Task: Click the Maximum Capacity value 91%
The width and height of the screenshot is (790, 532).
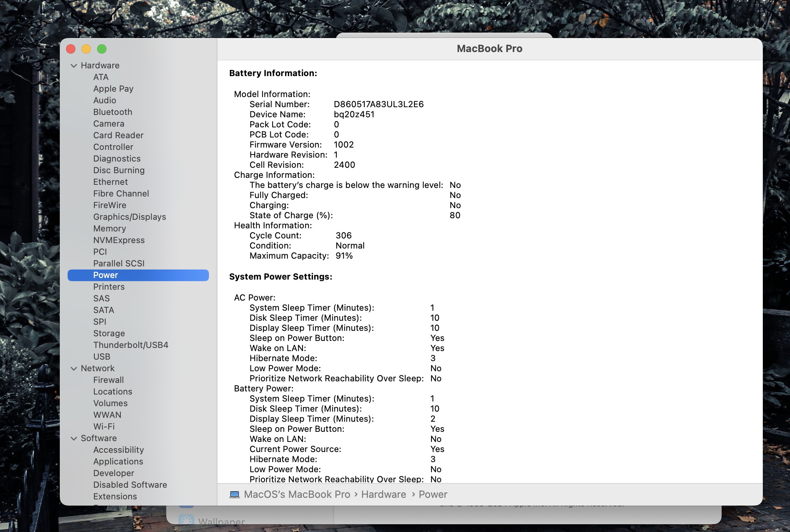Action: (345, 256)
